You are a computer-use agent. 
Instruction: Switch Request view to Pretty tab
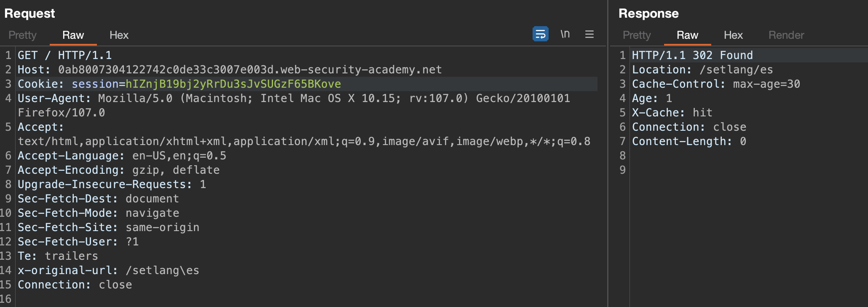pyautogui.click(x=22, y=35)
